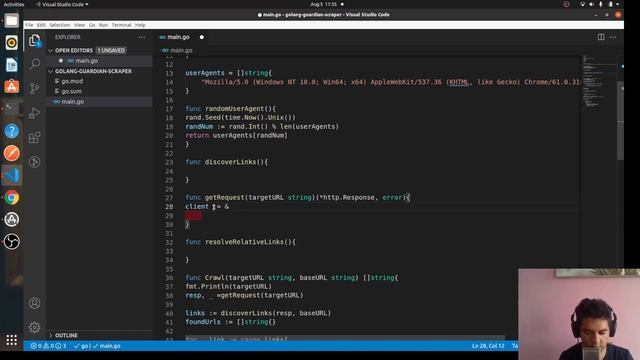Open editor More Actions ellipsis

[613, 37]
